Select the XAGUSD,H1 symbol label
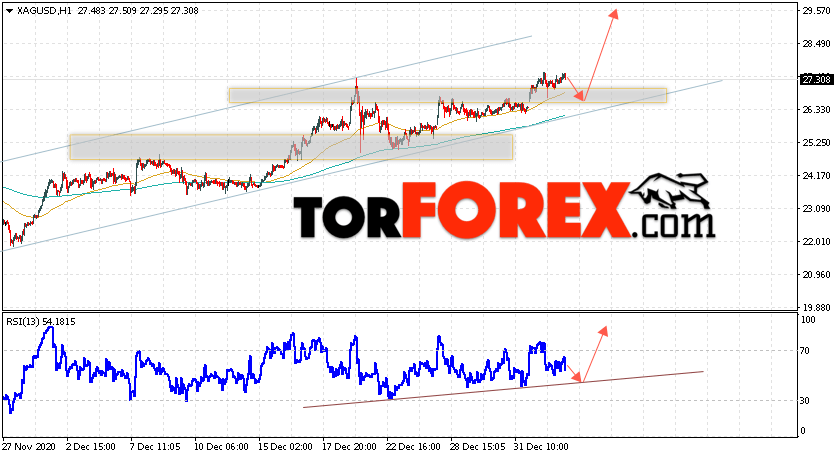 coord(43,11)
